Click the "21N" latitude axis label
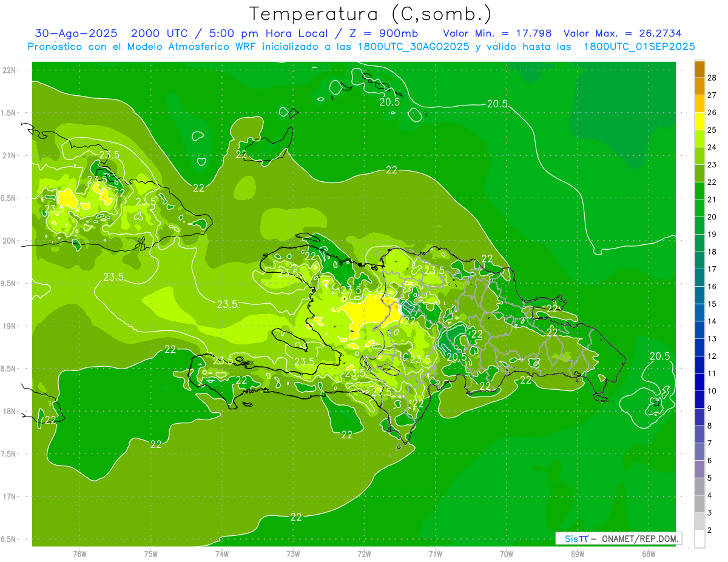728x562 pixels. click(8, 155)
